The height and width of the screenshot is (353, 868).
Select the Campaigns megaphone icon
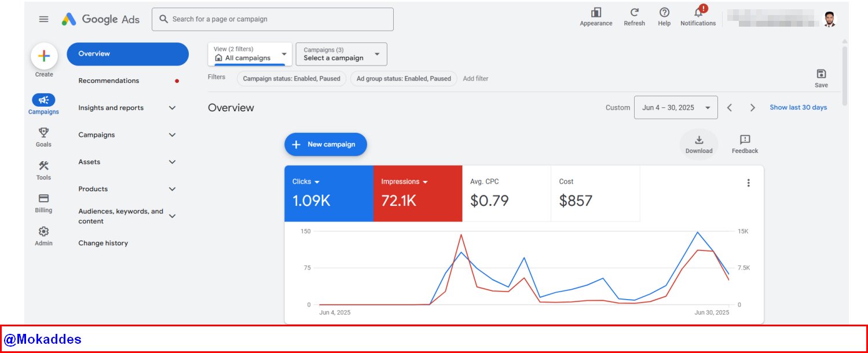(43, 100)
